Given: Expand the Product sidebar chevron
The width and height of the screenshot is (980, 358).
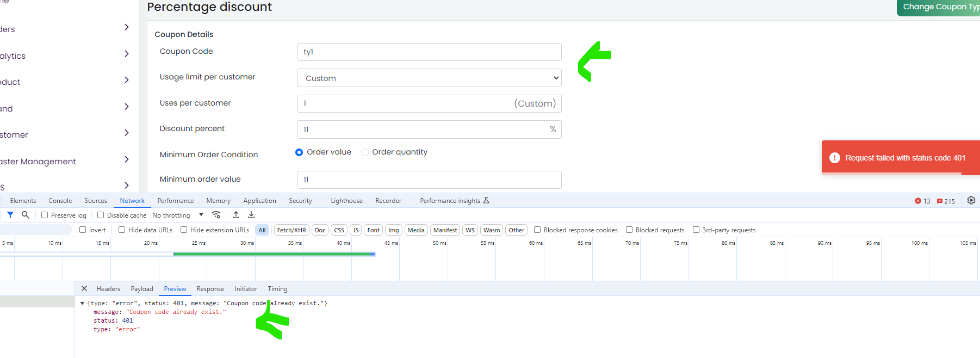Looking at the screenshot, I should [126, 80].
